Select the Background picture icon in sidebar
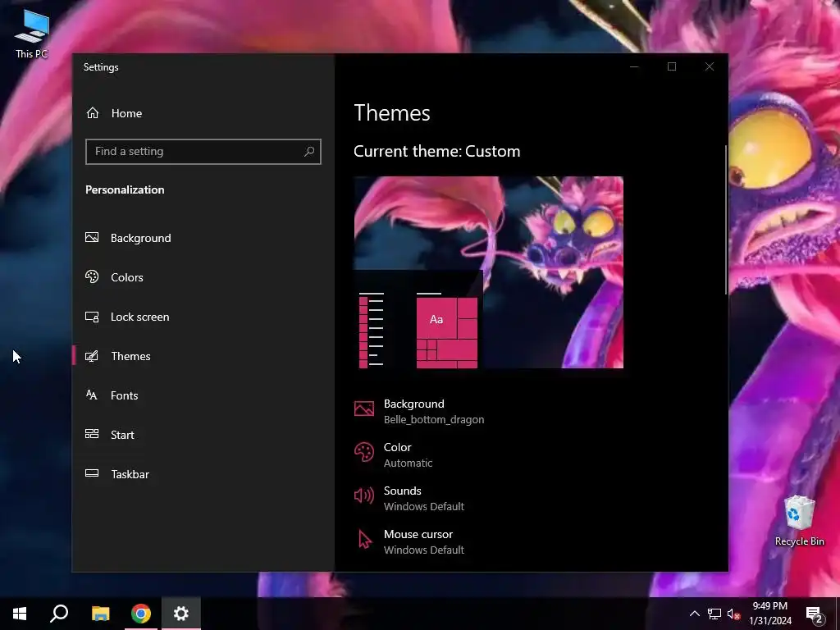The height and width of the screenshot is (630, 840). pyautogui.click(x=92, y=237)
